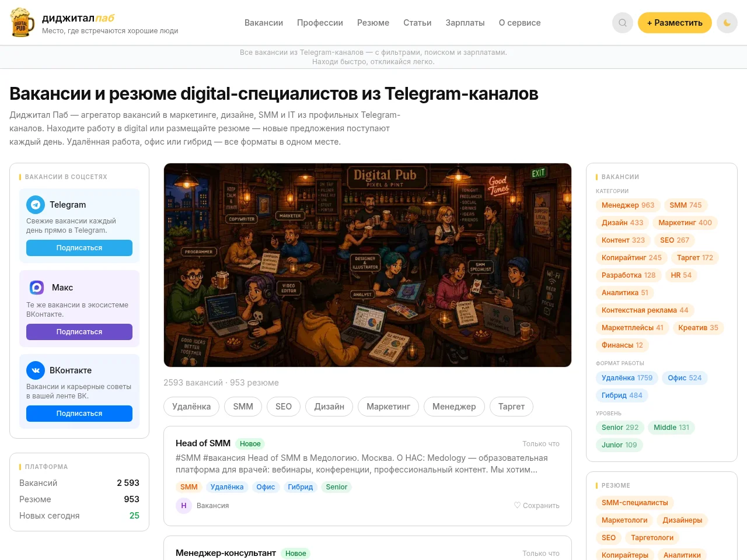Select the Таргет filter chip
Viewport: 747px width, 560px height.
(511, 407)
